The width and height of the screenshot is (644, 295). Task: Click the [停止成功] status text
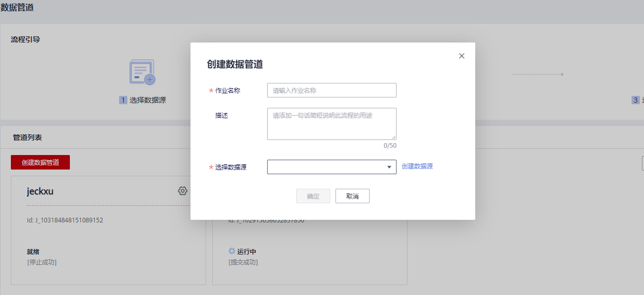click(x=42, y=262)
